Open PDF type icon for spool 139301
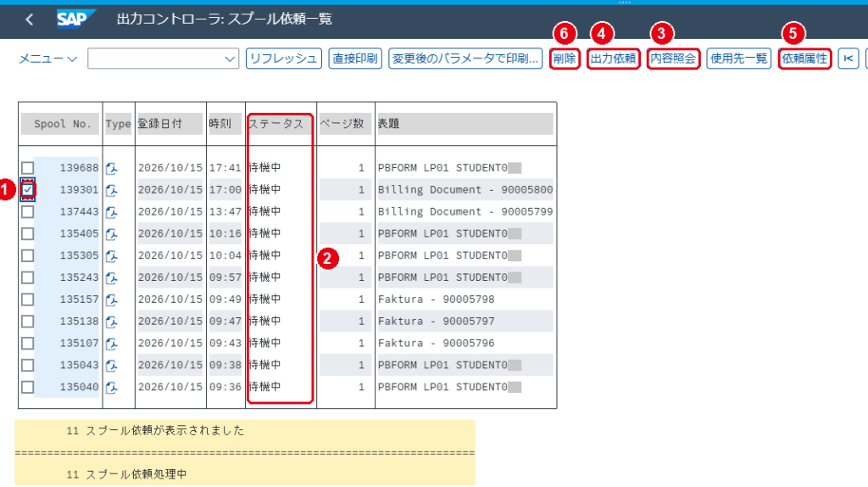The image size is (868, 487). click(112, 190)
